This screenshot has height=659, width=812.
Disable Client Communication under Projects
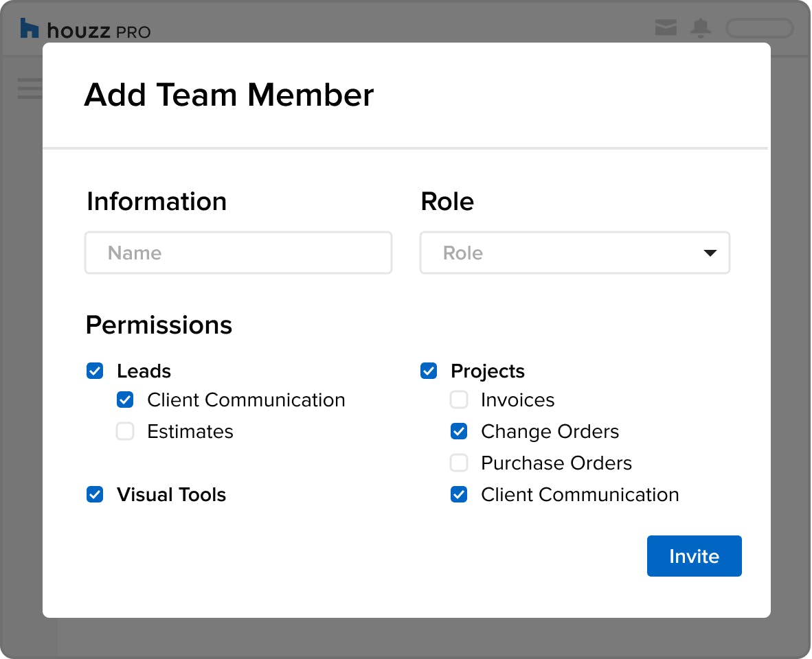[459, 494]
